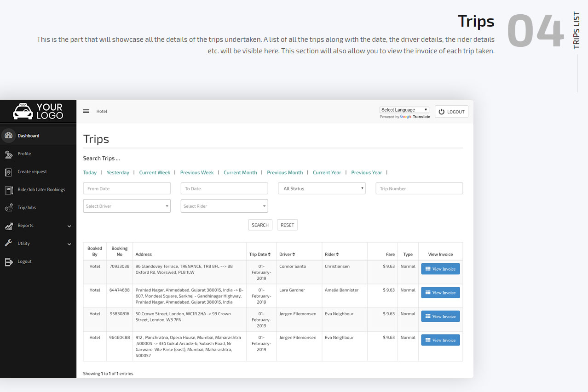Select the Previous Month filter

point(285,172)
